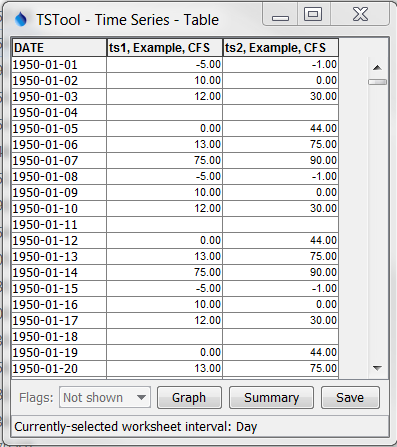The height and width of the screenshot is (447, 397).
Task: Click the Graph button
Action: pos(189,397)
